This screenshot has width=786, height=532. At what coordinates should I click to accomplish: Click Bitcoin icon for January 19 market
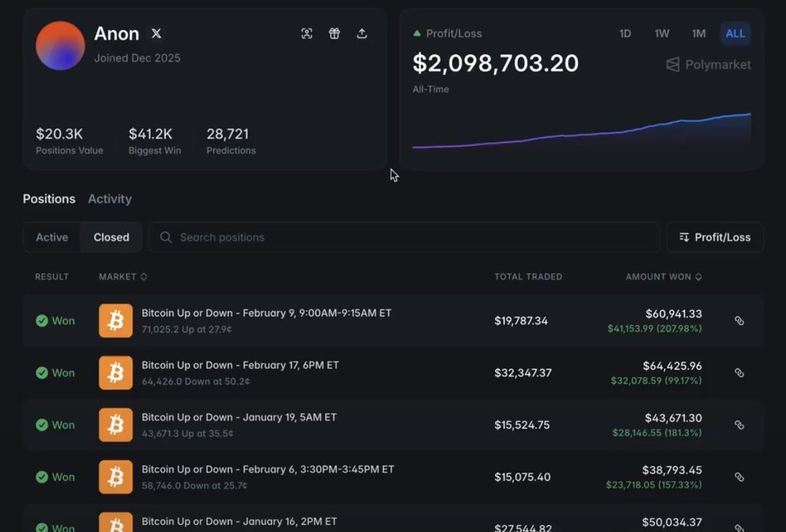tap(116, 425)
